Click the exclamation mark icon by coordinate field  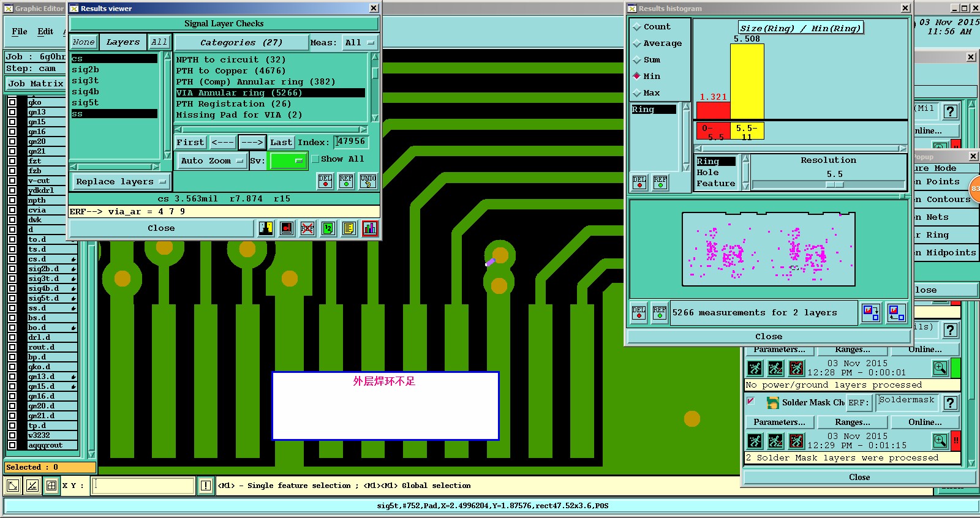pos(206,486)
